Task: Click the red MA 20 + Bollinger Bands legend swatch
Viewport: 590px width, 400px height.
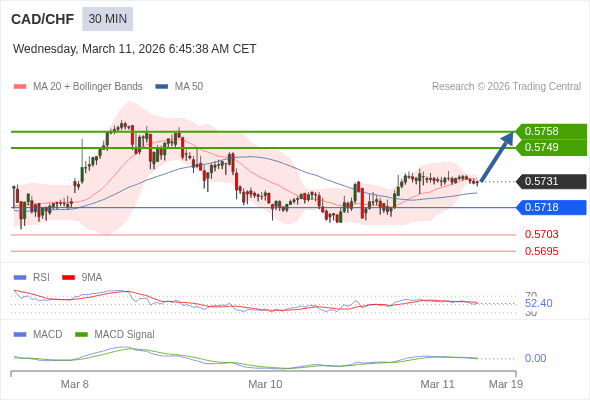Action: [x=20, y=87]
